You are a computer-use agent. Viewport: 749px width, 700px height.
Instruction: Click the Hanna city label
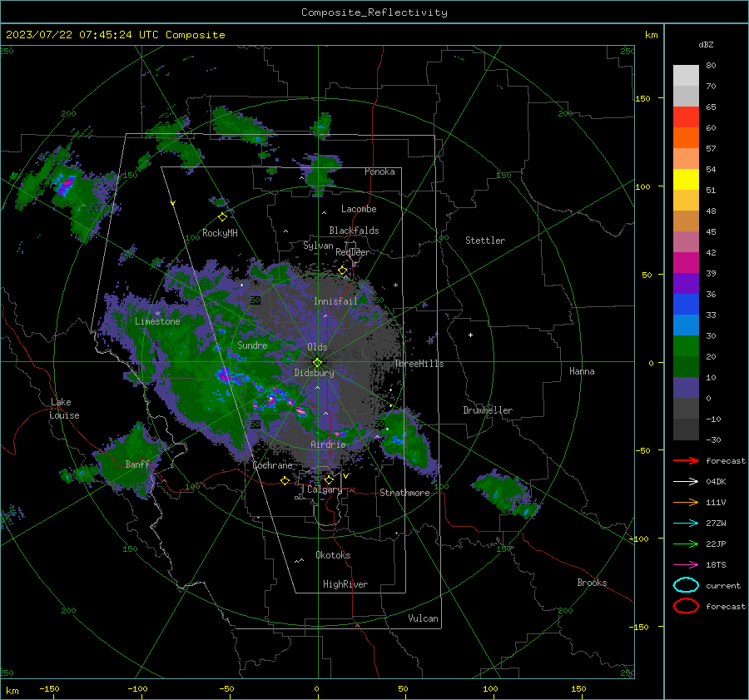pyautogui.click(x=582, y=371)
